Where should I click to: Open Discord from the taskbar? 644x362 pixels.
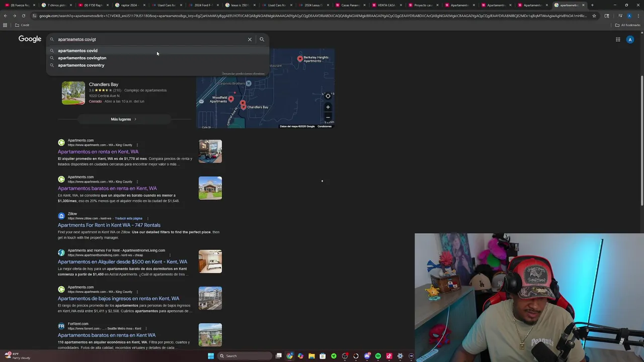(367, 356)
